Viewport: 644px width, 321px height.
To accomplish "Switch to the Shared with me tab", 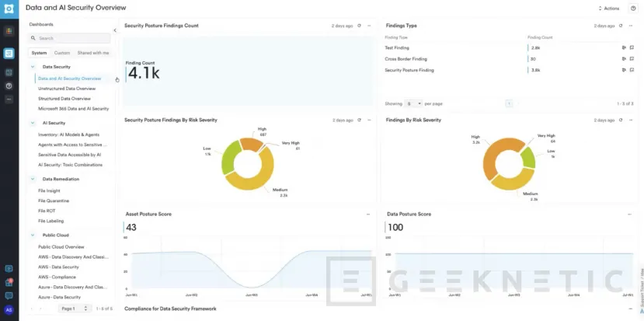I will (x=93, y=53).
